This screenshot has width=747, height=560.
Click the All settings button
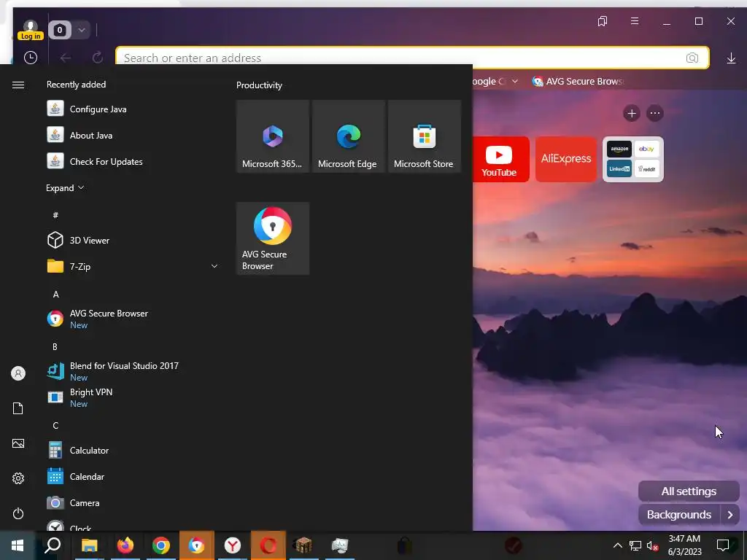click(689, 491)
